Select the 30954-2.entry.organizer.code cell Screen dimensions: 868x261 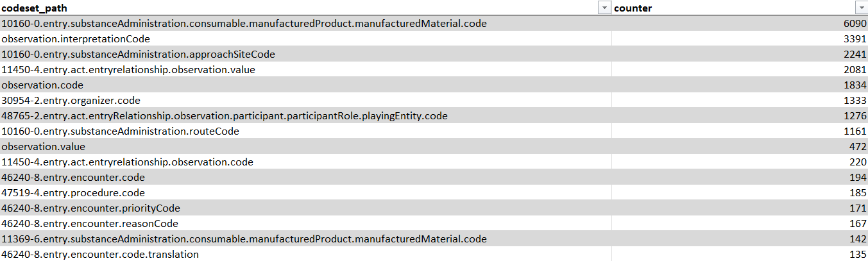306,100
